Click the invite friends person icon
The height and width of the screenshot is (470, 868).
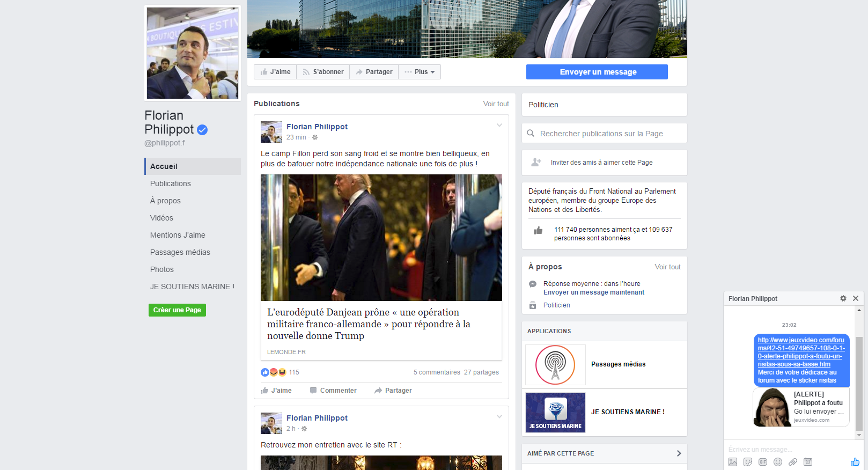pos(536,162)
